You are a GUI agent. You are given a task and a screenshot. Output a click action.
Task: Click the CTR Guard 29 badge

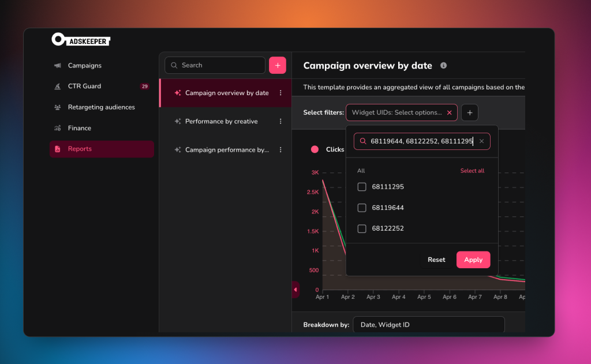[x=145, y=87]
